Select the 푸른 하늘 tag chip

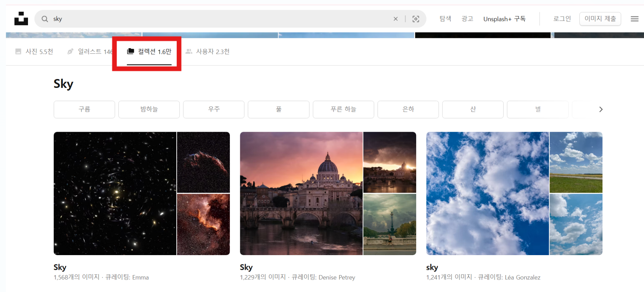[x=343, y=109]
